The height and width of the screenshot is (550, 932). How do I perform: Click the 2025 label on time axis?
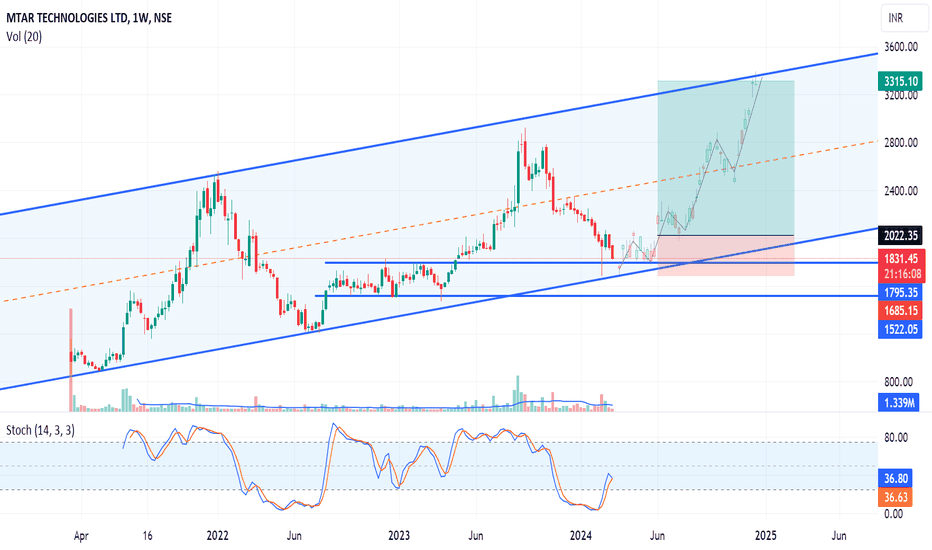pos(766,536)
